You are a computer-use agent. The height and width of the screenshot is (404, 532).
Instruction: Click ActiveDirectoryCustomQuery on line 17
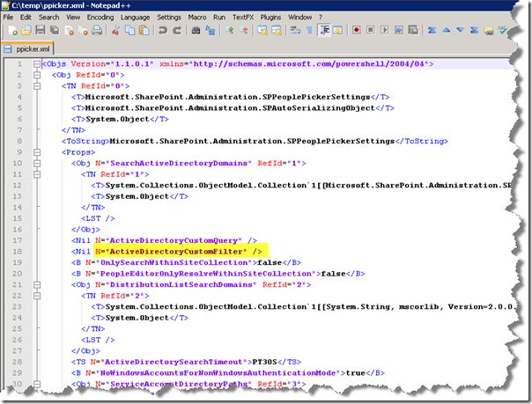point(173,240)
